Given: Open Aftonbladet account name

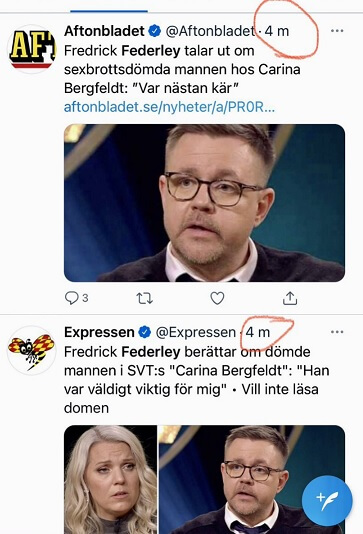Looking at the screenshot, I should pos(104,31).
